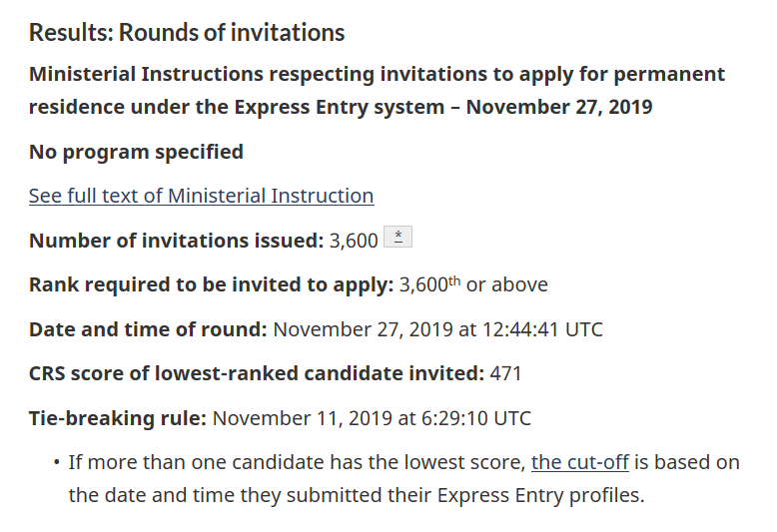The image size is (777, 532).
Task: Click "November 27, 2019" in the bold title
Action: click(559, 107)
